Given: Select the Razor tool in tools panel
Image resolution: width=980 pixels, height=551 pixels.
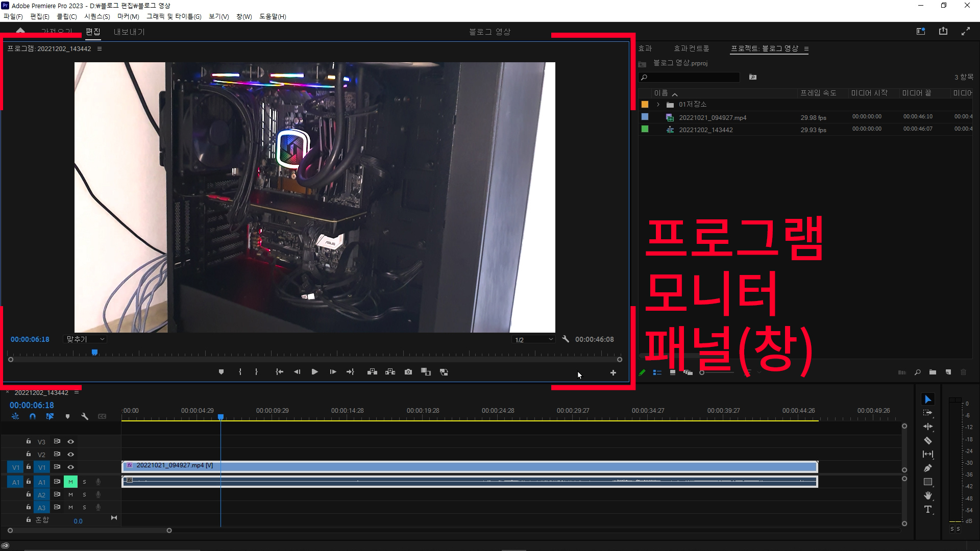Looking at the screenshot, I should pos(927,440).
